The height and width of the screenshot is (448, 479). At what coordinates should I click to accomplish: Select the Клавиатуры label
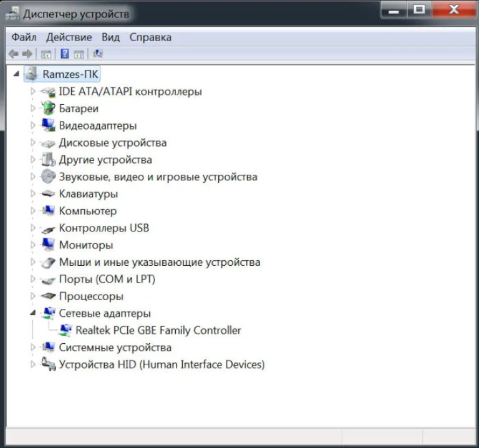[89, 194]
